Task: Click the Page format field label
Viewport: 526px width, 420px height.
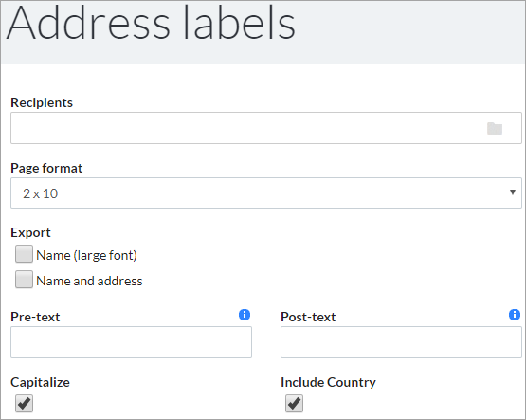Action: (x=46, y=168)
